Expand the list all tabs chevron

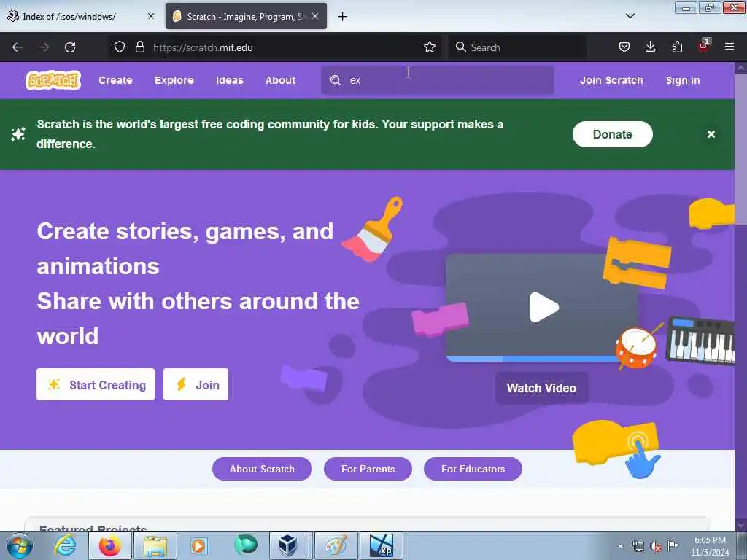point(630,16)
